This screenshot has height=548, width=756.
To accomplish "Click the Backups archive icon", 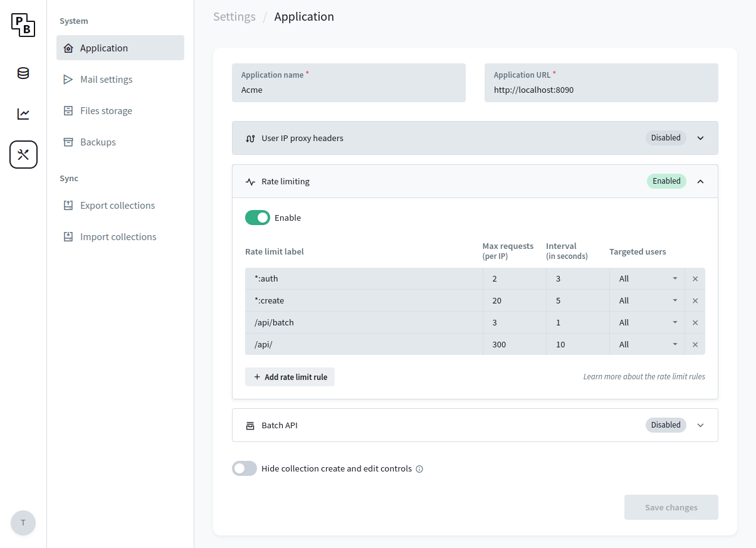I will [x=68, y=142].
